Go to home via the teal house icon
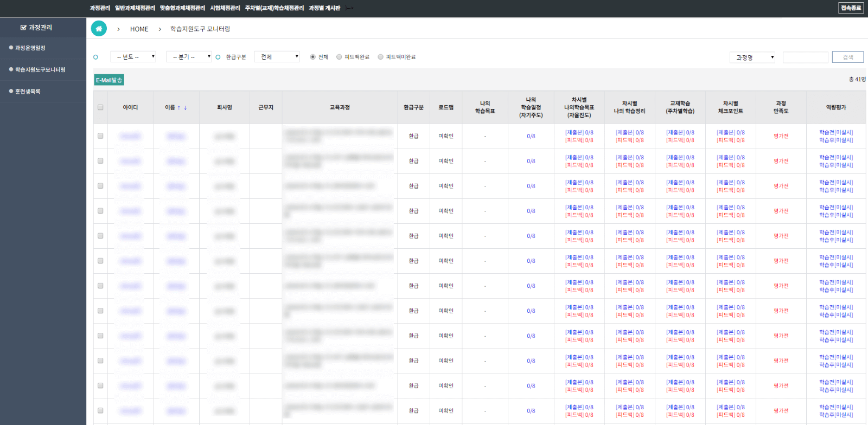 [x=99, y=29]
